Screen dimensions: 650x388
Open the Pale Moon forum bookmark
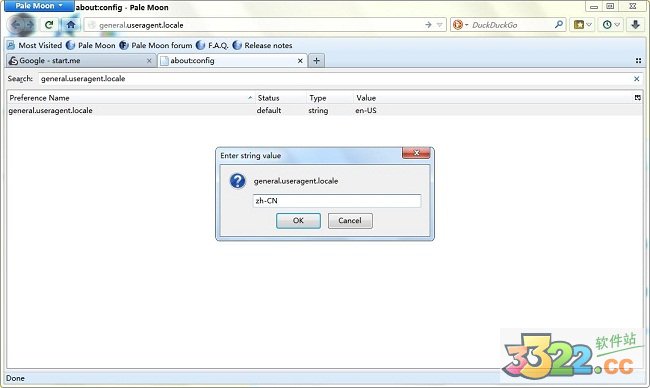(156, 46)
